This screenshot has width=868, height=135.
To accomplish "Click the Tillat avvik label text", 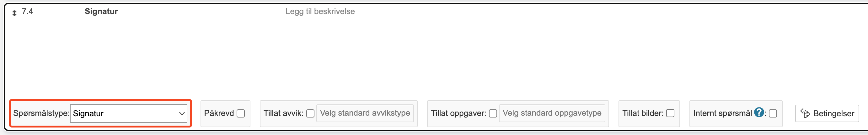I will [x=283, y=113].
